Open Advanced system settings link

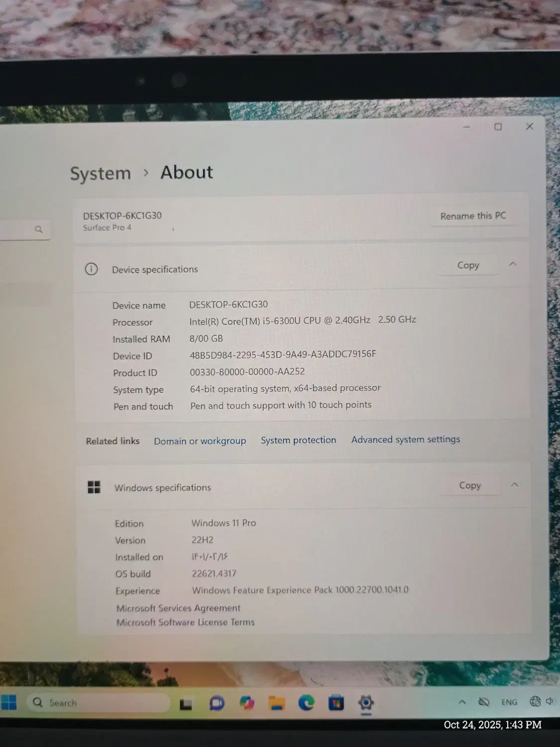pos(406,439)
